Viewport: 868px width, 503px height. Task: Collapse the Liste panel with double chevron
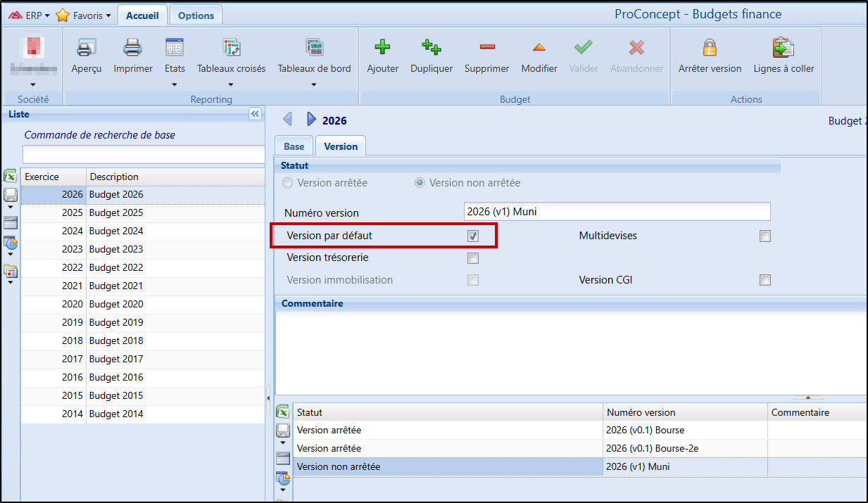coord(255,114)
